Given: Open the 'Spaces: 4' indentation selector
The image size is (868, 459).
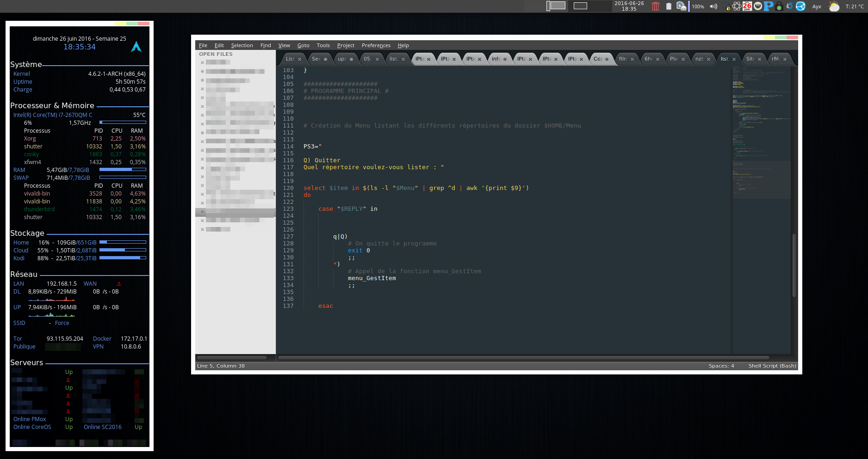Looking at the screenshot, I should tap(721, 366).
